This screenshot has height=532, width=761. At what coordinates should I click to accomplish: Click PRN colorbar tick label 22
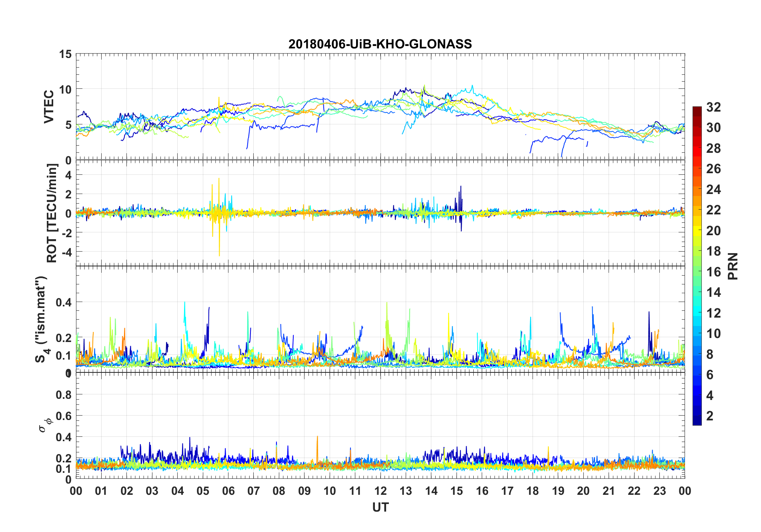coord(713,210)
